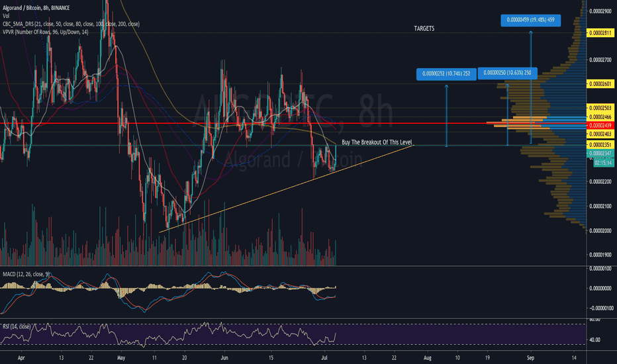
Task: Click the Jun date label
Action: (224, 358)
